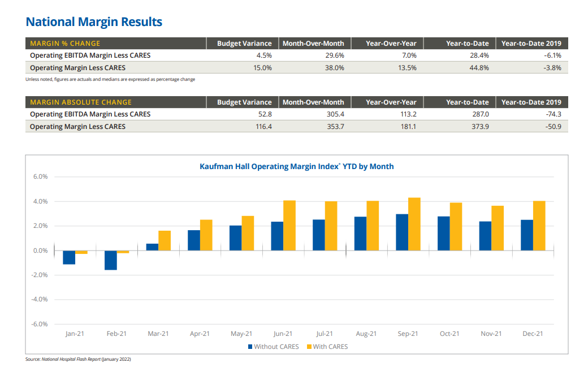The image size is (588, 367).
Task: Select the 28.4% year-to-date cell
Action: pos(479,55)
